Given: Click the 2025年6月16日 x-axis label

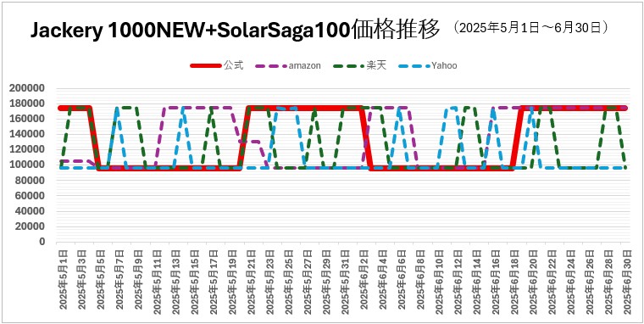Looking at the screenshot, I should (x=497, y=282).
